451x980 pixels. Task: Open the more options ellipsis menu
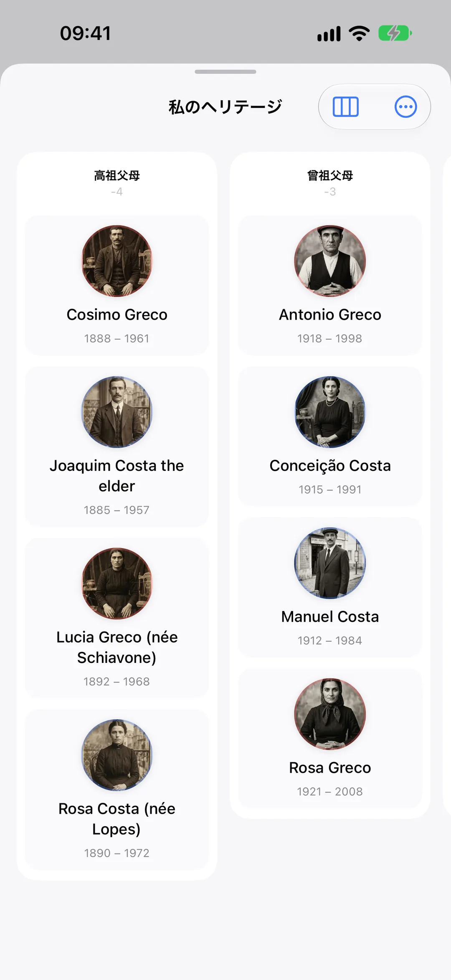pyautogui.click(x=405, y=107)
